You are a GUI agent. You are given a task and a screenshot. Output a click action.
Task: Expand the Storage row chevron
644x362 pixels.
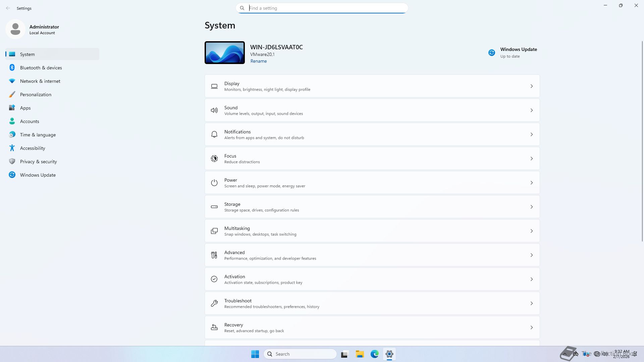point(531,207)
